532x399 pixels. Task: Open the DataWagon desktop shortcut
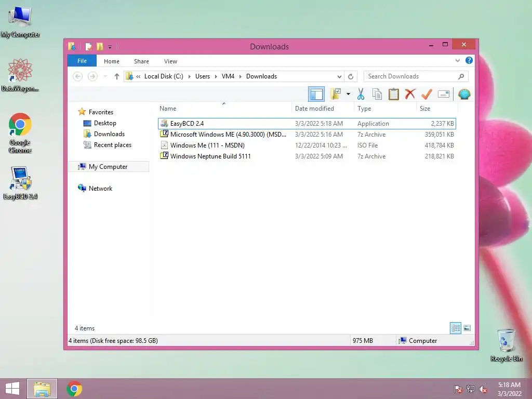(x=20, y=75)
